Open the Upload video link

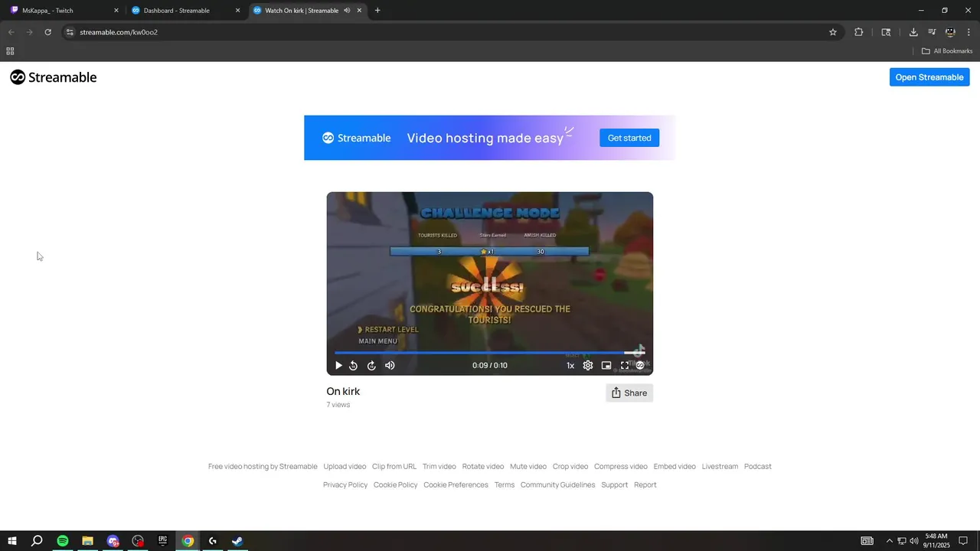point(345,466)
